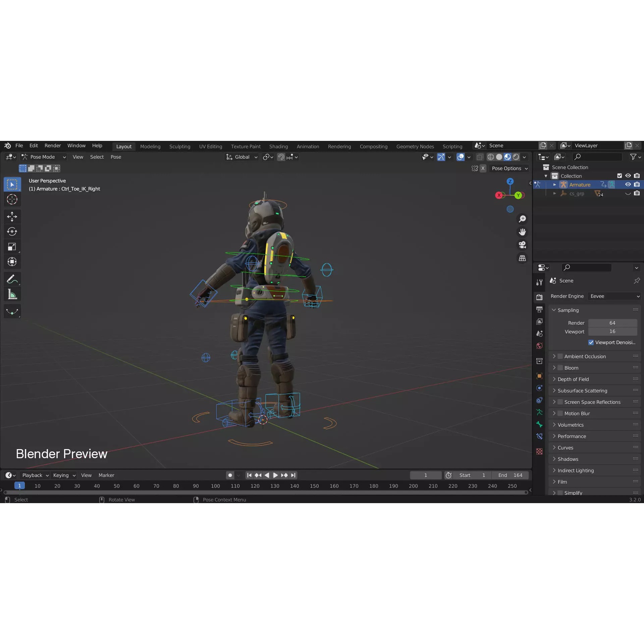Open the Playback popover
This screenshot has width=644, height=644.
tap(35, 475)
